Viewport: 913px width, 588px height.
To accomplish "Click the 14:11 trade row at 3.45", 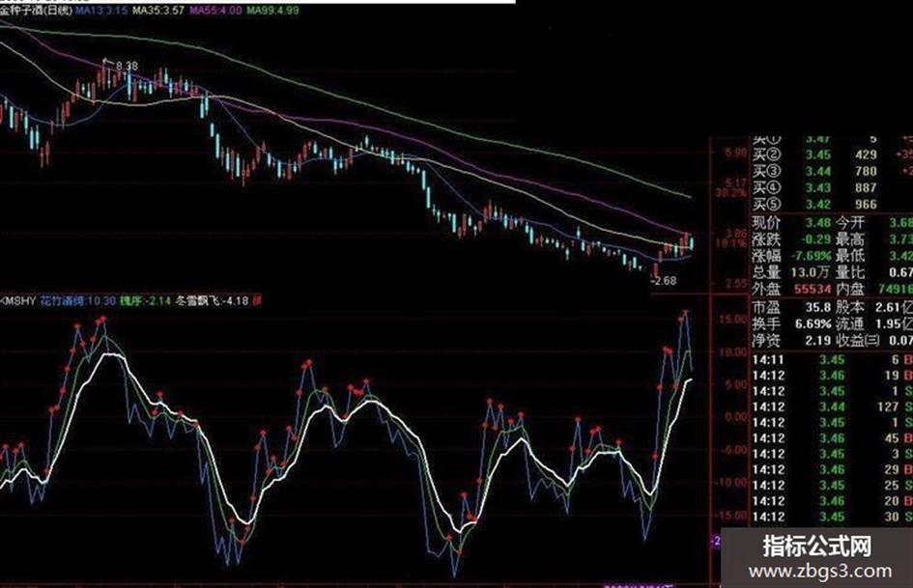I will click(x=832, y=360).
